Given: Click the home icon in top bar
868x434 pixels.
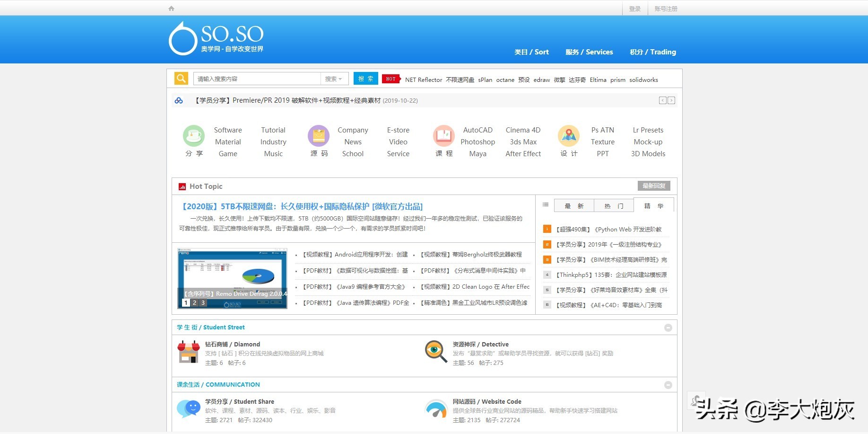Looking at the screenshot, I should point(171,9).
